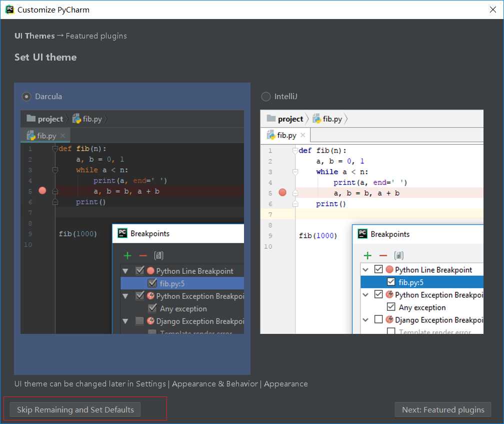Collapse Python Line Breakpoint node in IntelliJ preview
Screen dimensions: 504x424
tap(365, 270)
